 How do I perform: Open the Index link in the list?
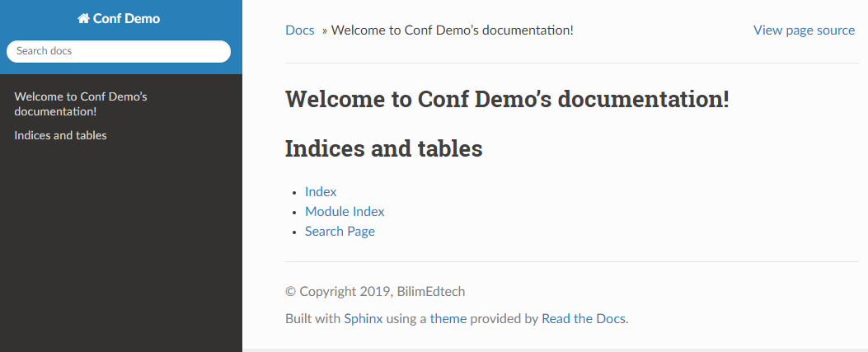[321, 192]
